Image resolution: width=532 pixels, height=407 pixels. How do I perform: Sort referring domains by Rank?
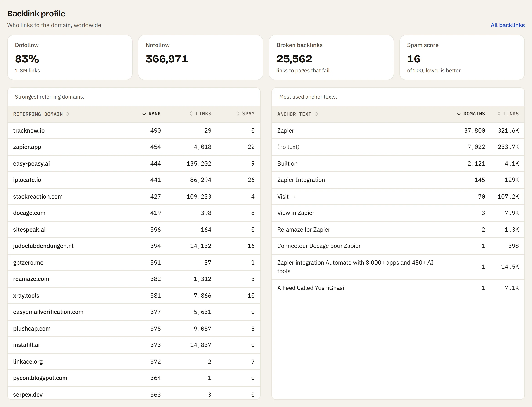[151, 114]
